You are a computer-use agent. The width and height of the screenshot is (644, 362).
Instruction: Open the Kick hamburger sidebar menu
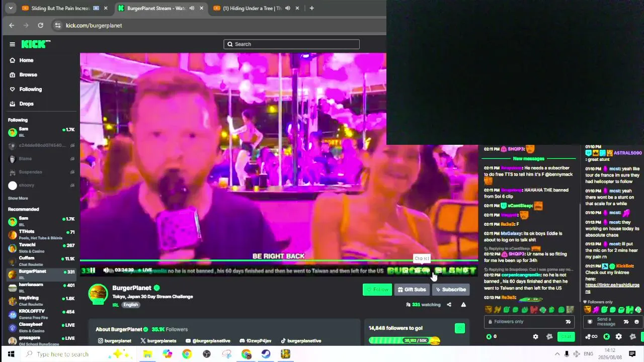click(x=12, y=44)
